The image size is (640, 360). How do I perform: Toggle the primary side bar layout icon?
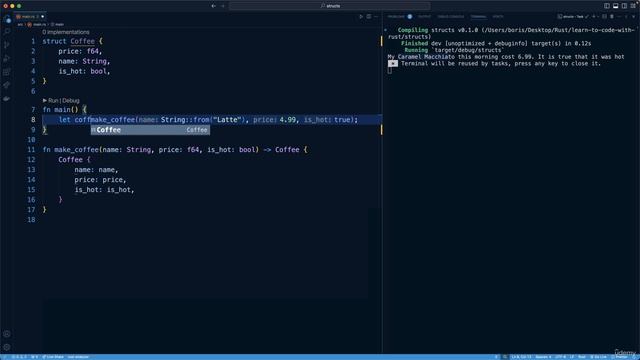(x=607, y=6)
